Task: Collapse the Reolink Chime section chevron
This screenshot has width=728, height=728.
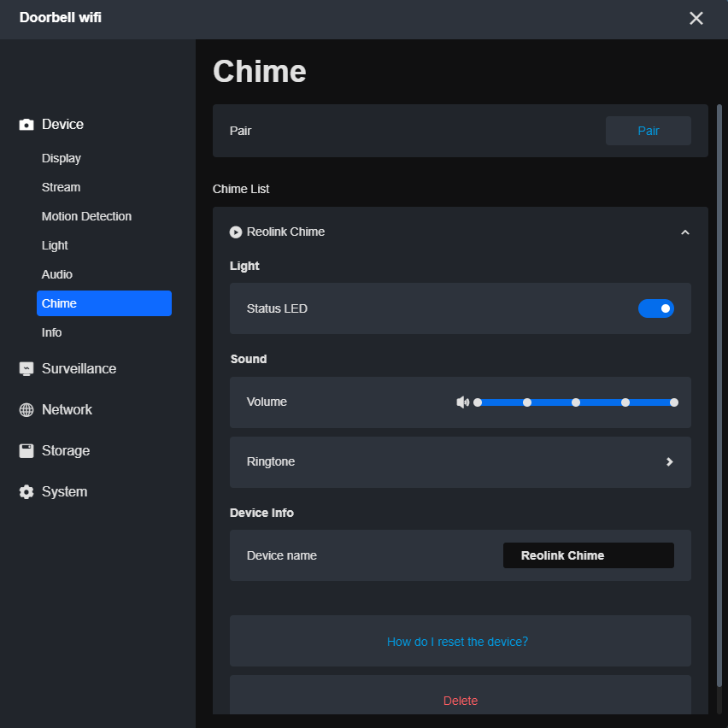Action: pyautogui.click(x=684, y=232)
